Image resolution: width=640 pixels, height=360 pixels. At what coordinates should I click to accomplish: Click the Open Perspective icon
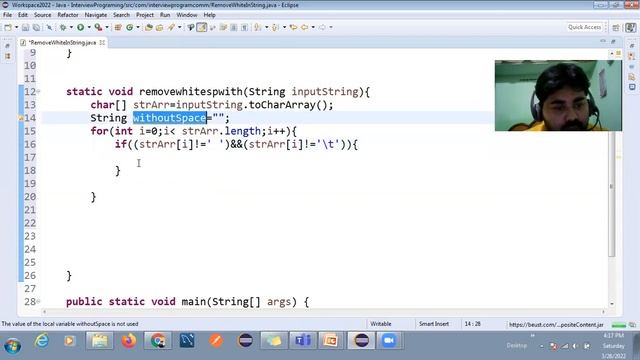pos(616,27)
